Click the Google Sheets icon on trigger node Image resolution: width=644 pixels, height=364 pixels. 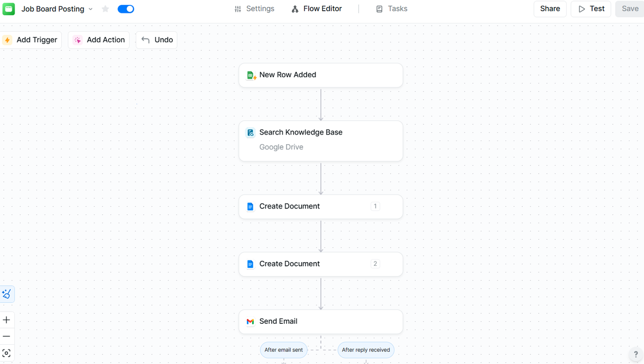pos(251,76)
